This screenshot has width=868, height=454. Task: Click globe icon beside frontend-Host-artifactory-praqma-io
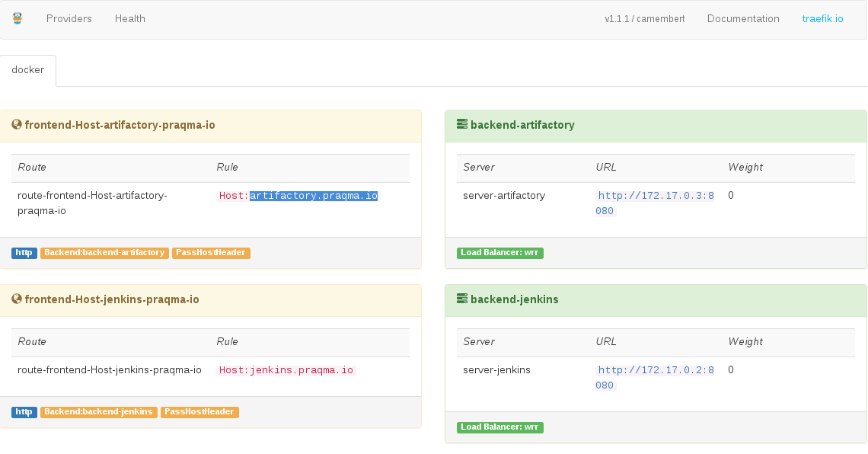[x=17, y=125]
